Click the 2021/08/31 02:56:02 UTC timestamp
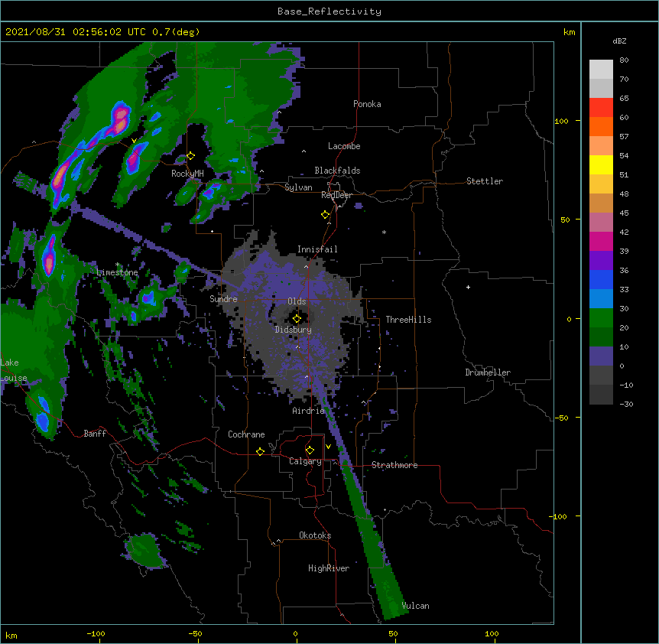 click(x=102, y=32)
